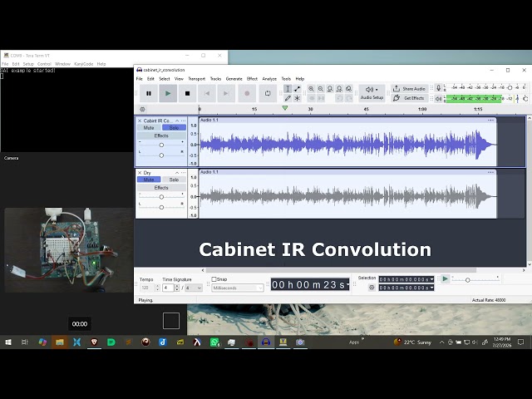Toggle Solo on Cabinet IR Co... track

point(174,127)
